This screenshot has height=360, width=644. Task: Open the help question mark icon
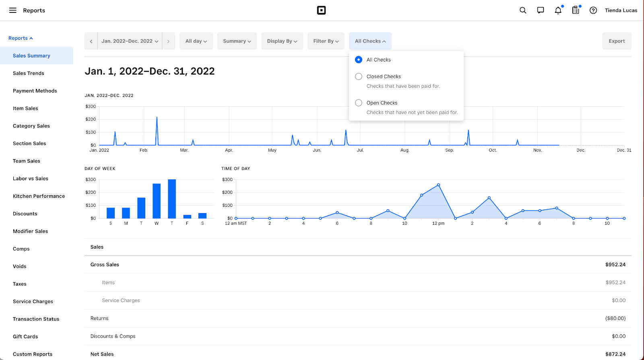pos(593,10)
